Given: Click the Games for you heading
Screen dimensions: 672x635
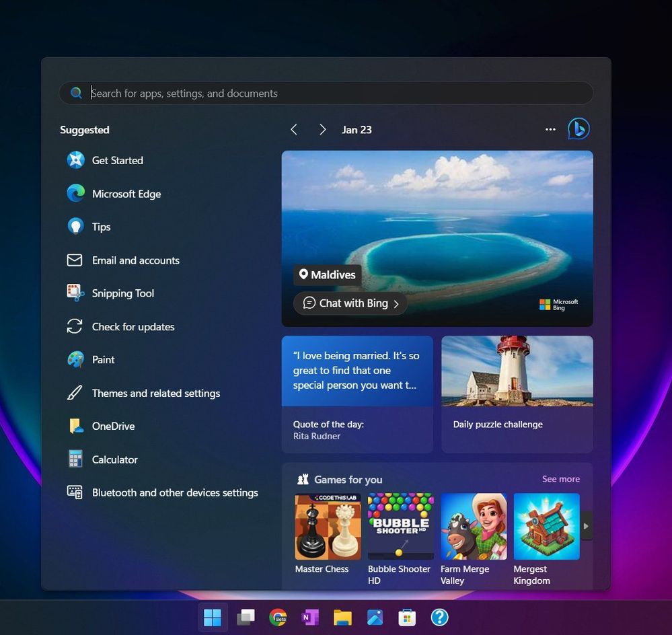Looking at the screenshot, I should tap(348, 480).
